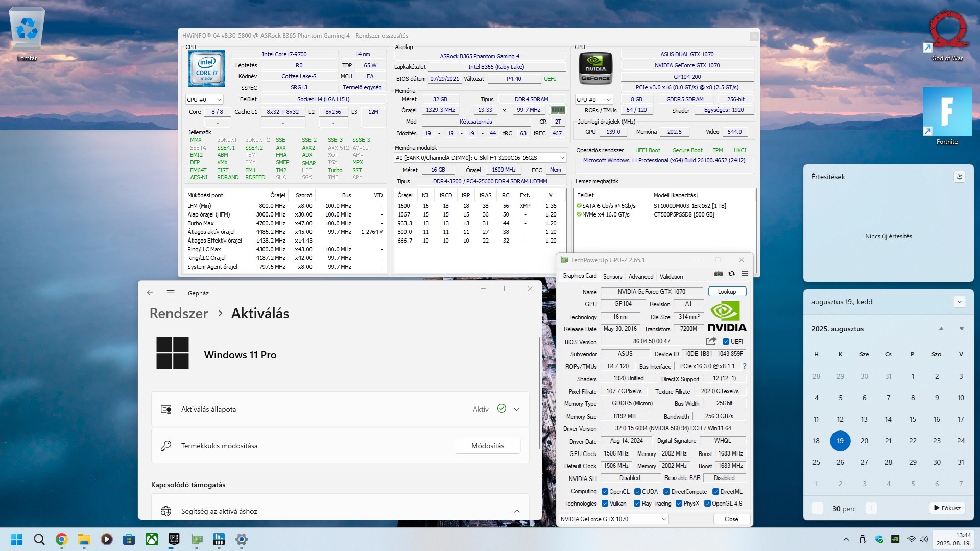The image size is (980, 551).
Task: Take a GPU-Z screenshot with camera icon
Action: pos(719,274)
